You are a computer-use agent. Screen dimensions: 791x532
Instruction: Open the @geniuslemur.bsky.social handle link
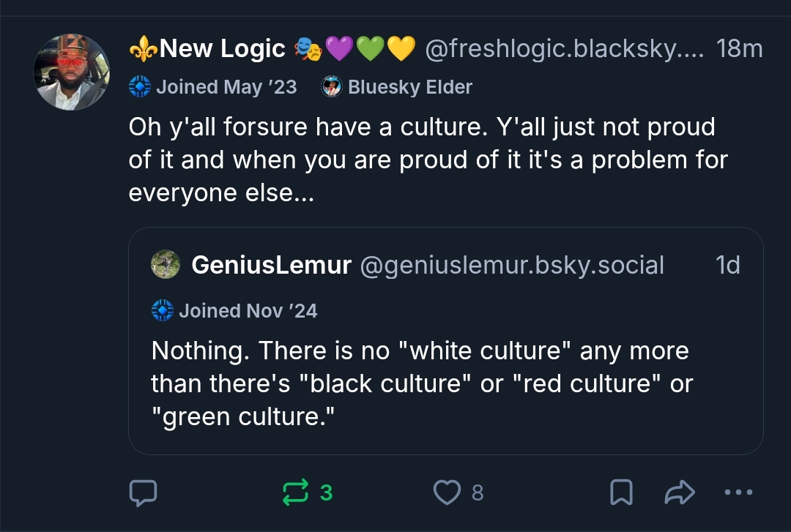tap(512, 265)
